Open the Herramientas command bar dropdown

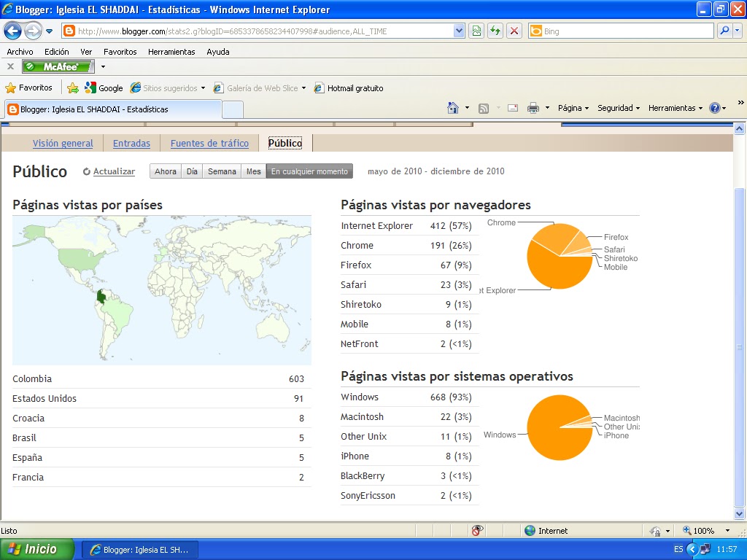pyautogui.click(x=676, y=108)
